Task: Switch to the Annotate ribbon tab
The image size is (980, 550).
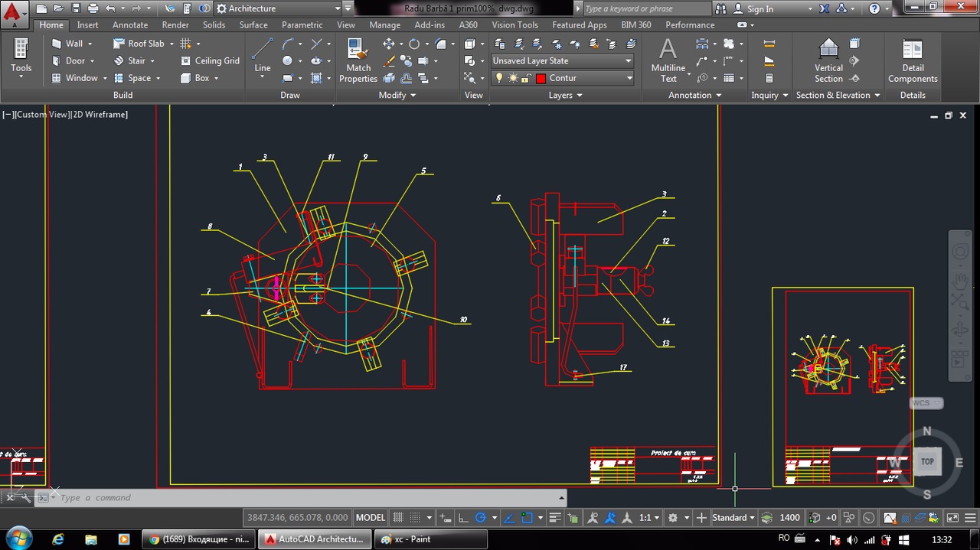Action: (x=130, y=24)
